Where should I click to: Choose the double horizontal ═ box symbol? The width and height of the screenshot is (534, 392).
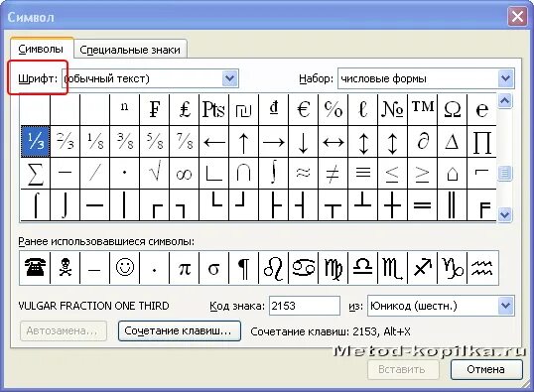(x=423, y=205)
